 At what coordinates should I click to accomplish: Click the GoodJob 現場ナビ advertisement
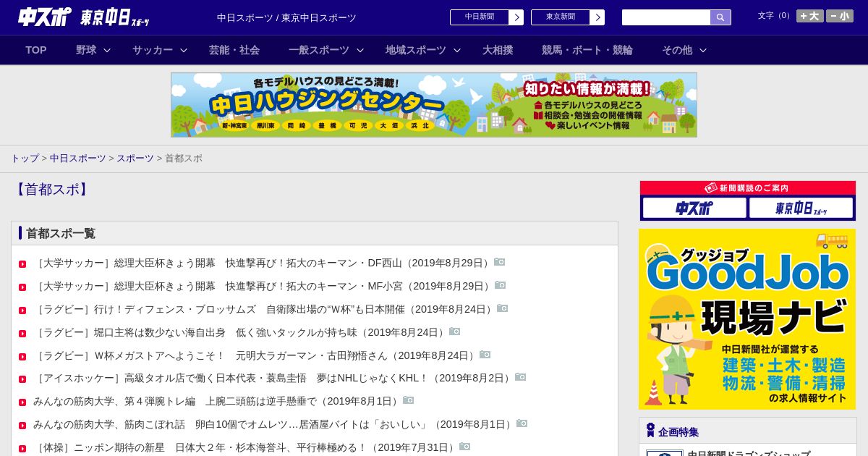click(747, 319)
